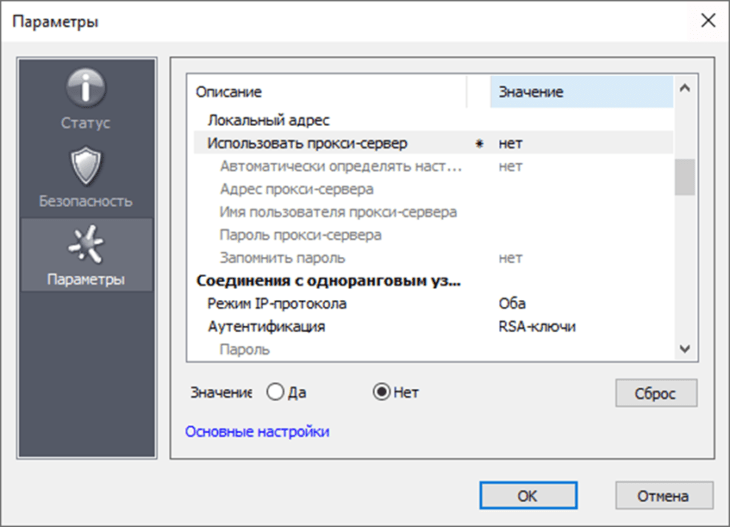
Task: Click the Отмена button
Action: pyautogui.click(x=664, y=495)
